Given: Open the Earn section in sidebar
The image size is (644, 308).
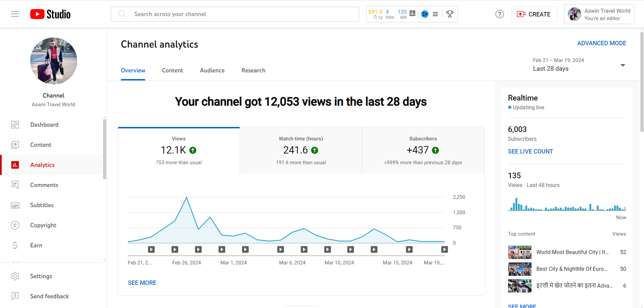Looking at the screenshot, I should 36,245.
